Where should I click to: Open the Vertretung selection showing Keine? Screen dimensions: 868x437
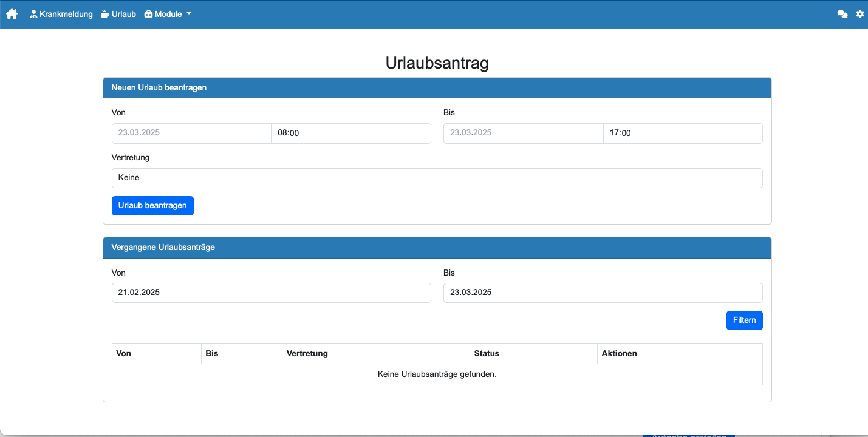coord(436,177)
